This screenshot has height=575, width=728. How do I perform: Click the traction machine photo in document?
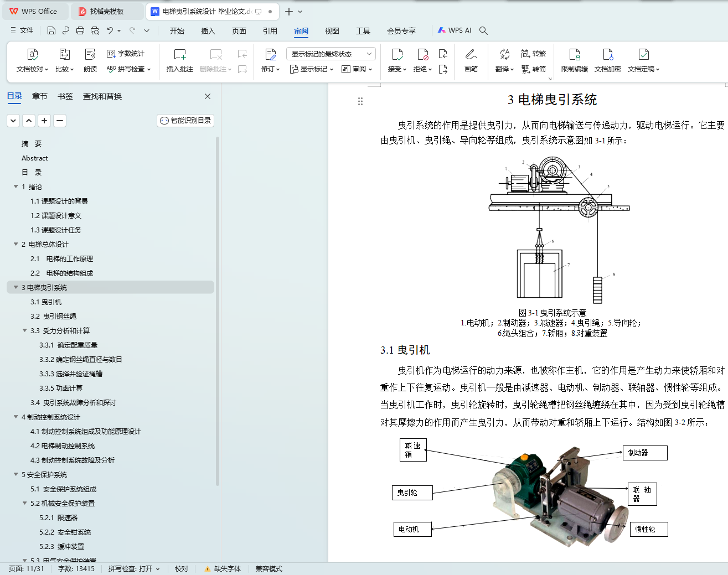(x=560, y=498)
